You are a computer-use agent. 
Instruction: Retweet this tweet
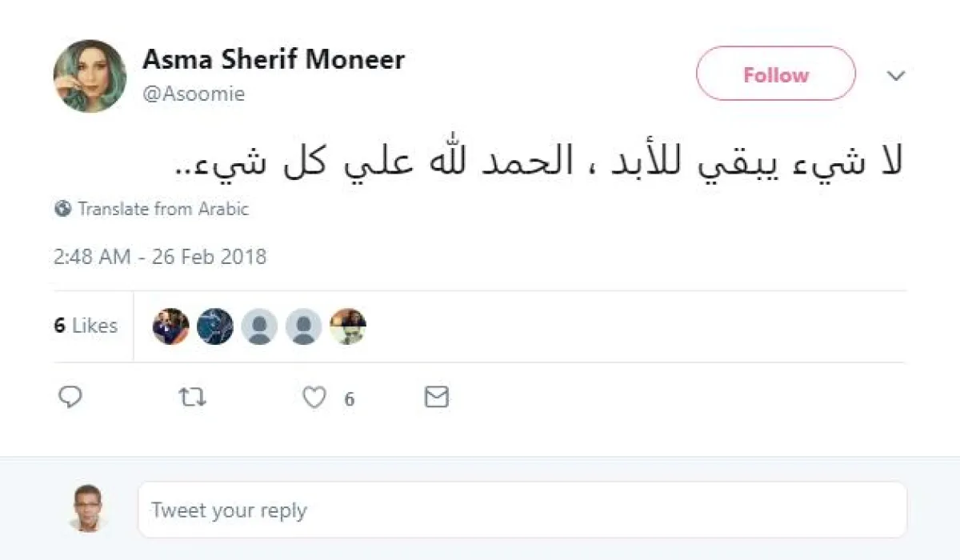[191, 397]
